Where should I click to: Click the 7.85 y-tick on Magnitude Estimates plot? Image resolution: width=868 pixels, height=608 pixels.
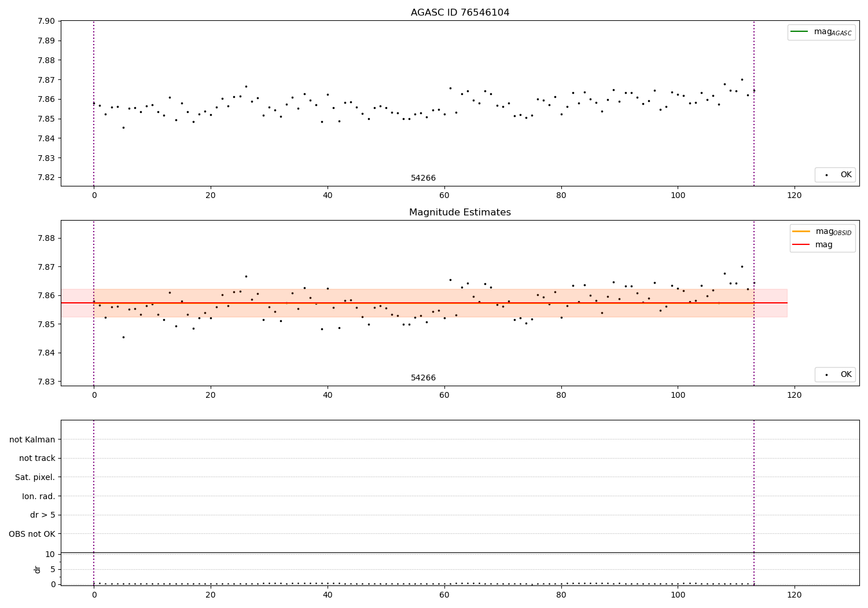46,324
